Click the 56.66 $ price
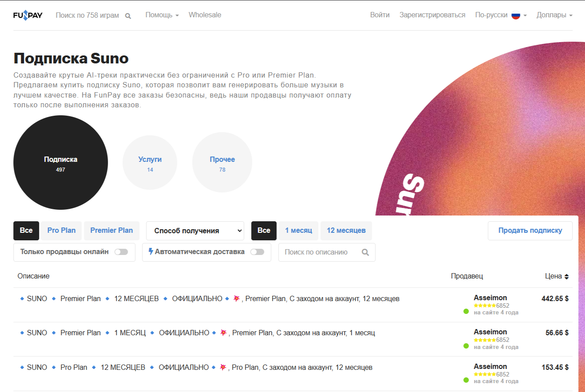This screenshot has height=392, width=585. point(557,333)
